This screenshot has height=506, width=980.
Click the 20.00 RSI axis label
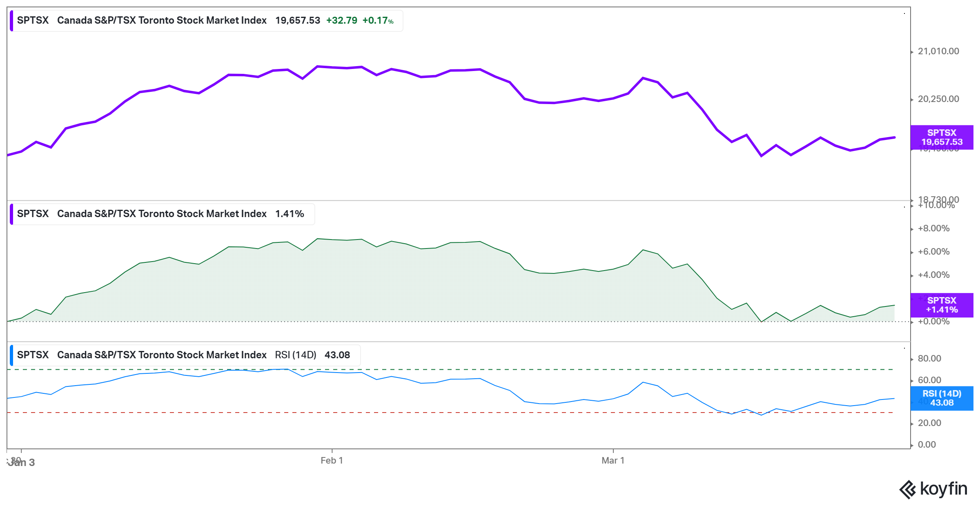(929, 423)
